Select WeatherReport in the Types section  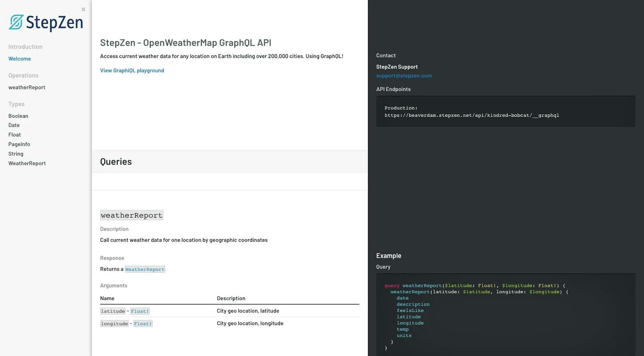27,163
